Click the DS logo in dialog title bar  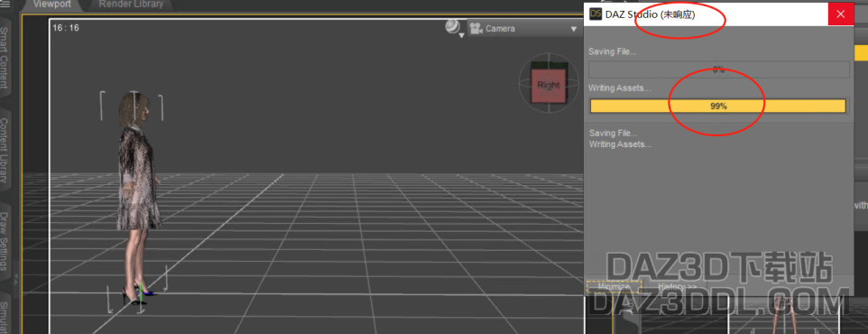tap(596, 14)
